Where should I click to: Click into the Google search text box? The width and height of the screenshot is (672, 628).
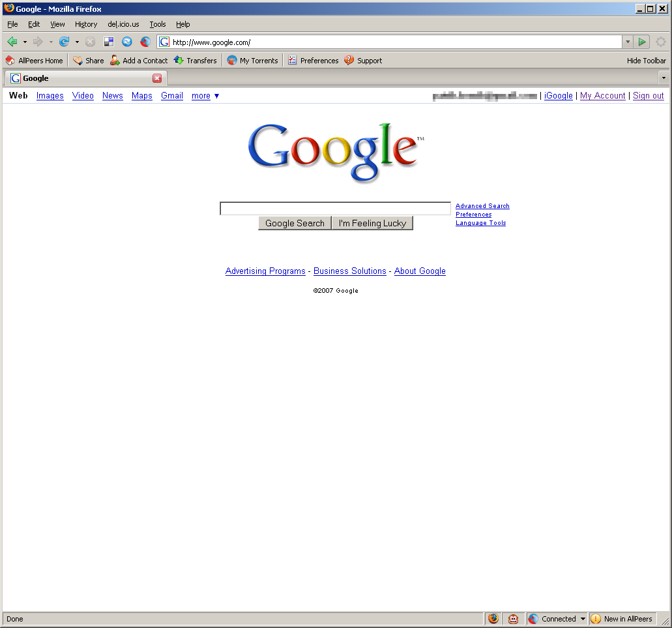pos(335,208)
